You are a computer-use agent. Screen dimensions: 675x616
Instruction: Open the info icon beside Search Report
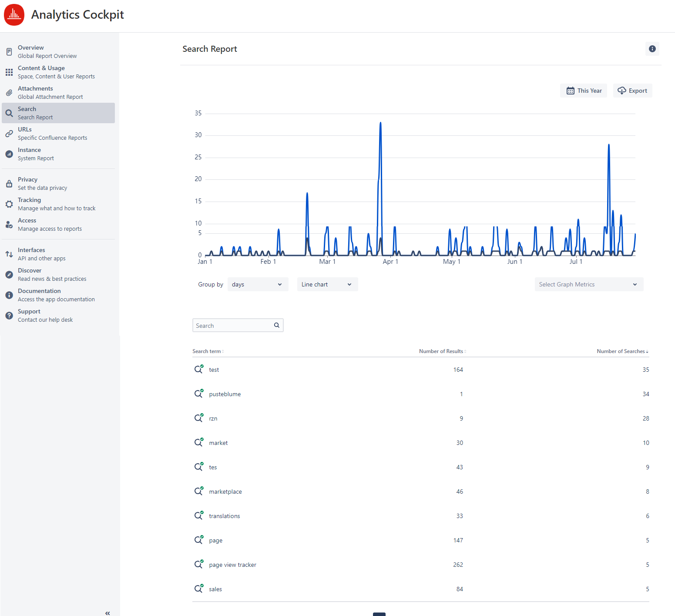[x=652, y=49]
